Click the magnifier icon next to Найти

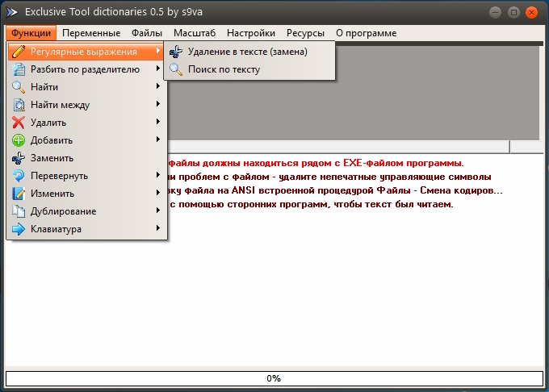[x=19, y=87]
